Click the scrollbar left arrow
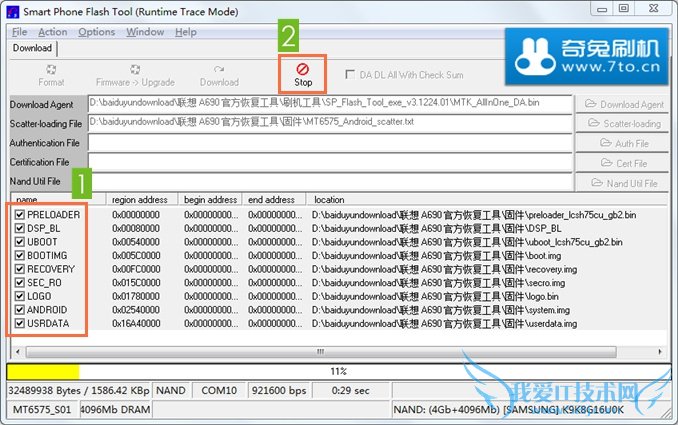The width and height of the screenshot is (678, 425). click(x=17, y=352)
